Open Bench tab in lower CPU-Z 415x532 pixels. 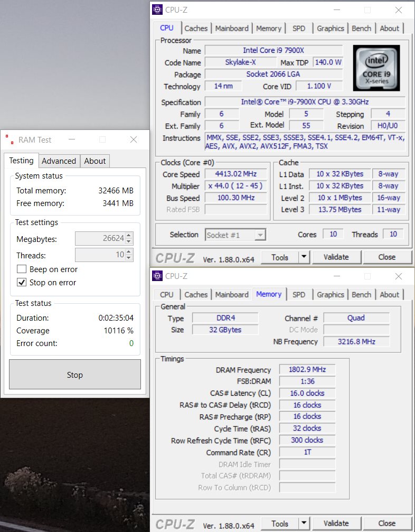[x=362, y=294]
